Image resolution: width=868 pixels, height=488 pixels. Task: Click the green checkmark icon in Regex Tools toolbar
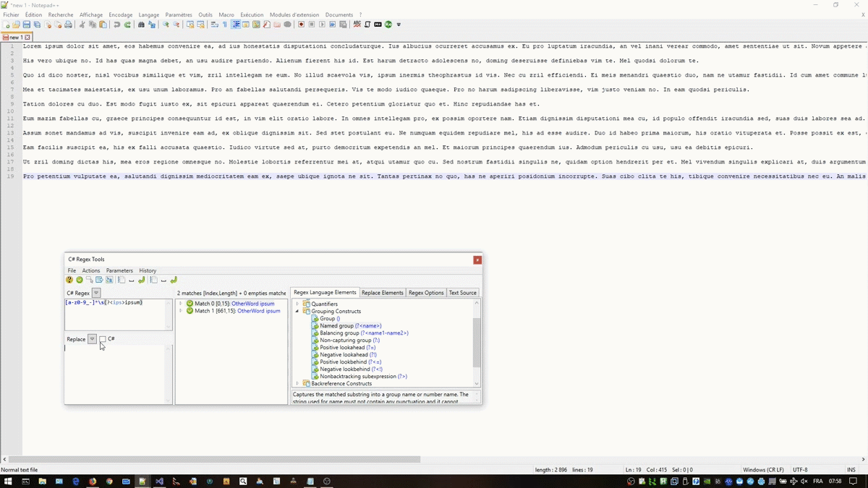coord(80,280)
